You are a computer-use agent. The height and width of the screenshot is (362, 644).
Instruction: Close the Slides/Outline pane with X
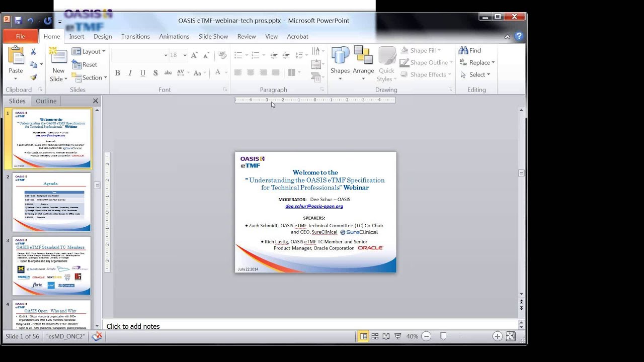point(96,101)
